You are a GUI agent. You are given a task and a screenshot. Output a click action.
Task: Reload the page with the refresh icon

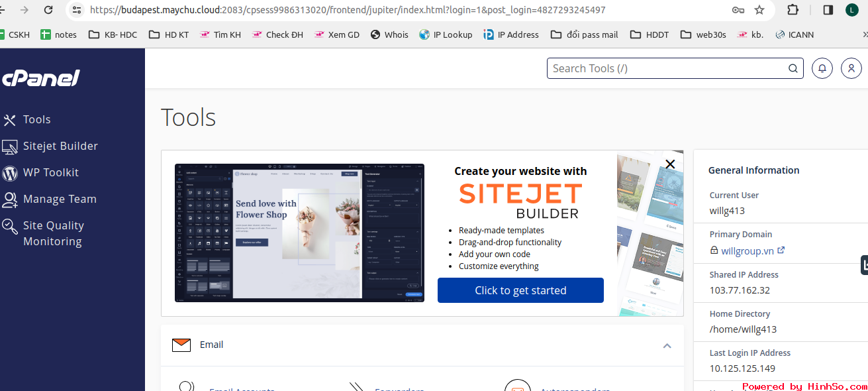point(48,10)
